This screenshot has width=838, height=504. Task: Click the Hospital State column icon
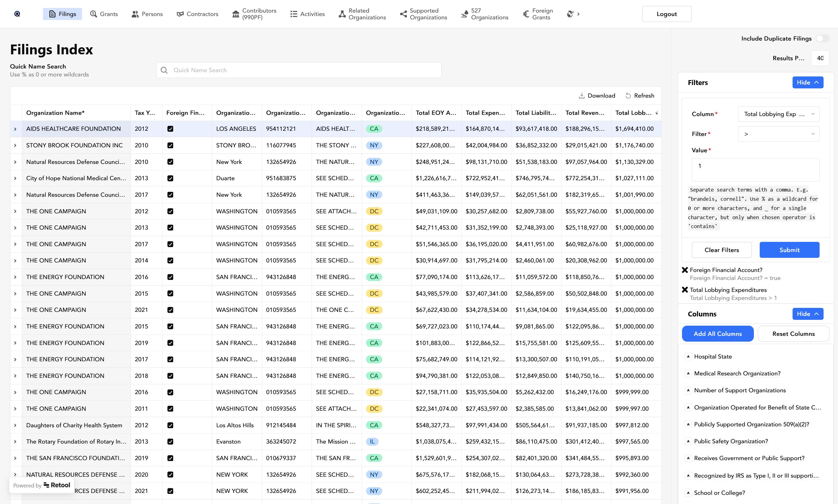(x=688, y=357)
